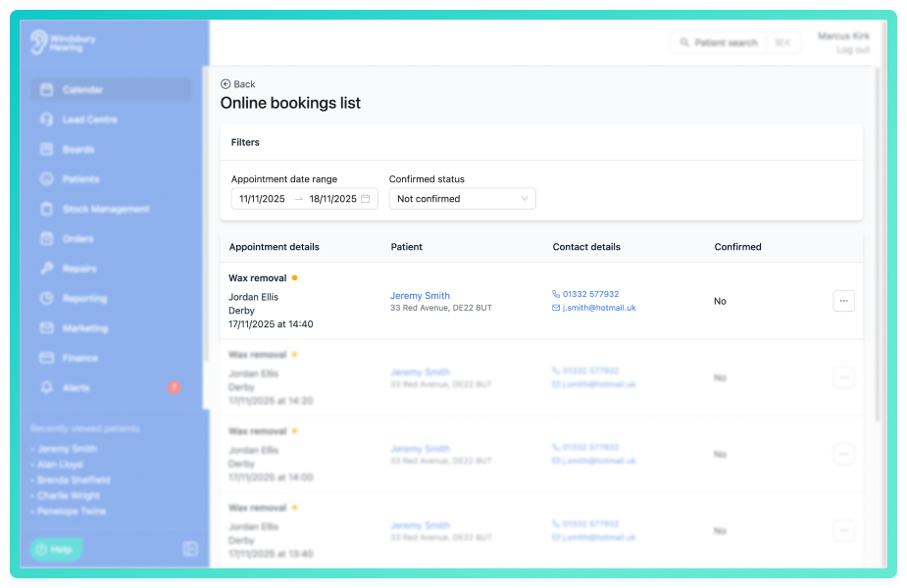Open recently viewed patient Charlie Wright

tap(69, 496)
